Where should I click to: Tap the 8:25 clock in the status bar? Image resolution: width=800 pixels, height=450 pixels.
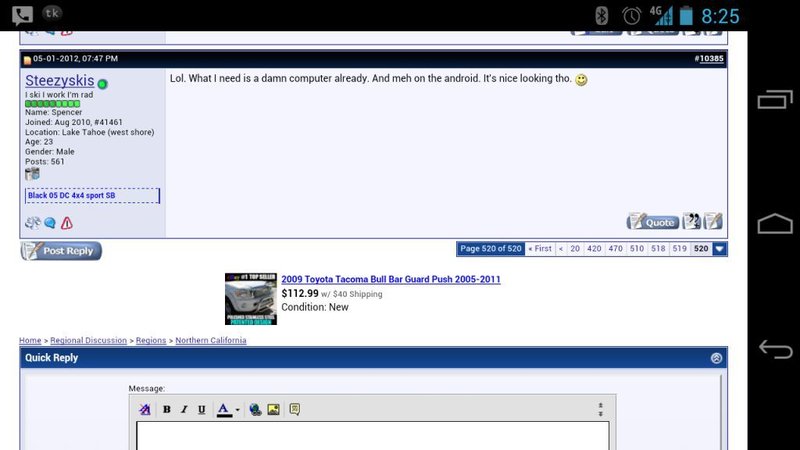click(x=720, y=16)
